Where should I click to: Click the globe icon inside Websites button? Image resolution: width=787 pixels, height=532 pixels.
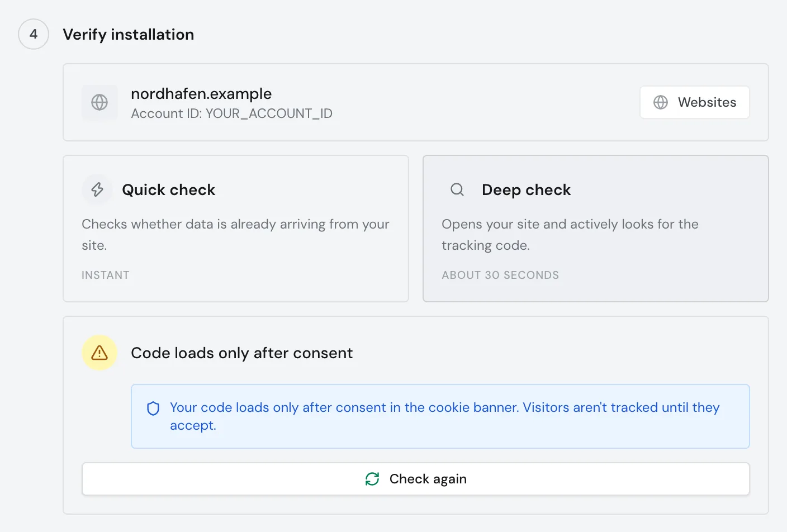[661, 102]
